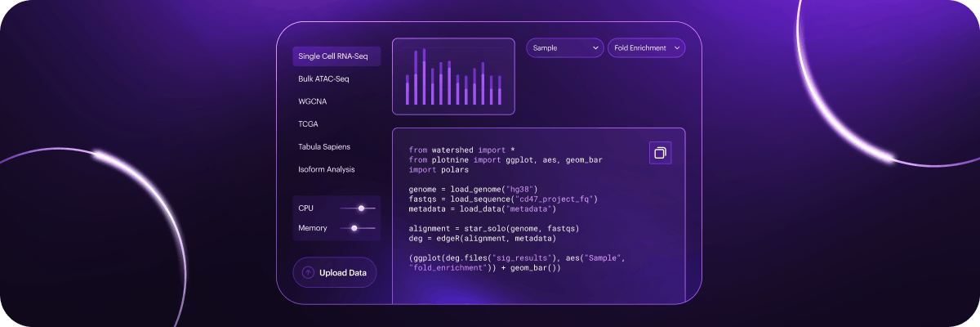
Task: Click the line "from watershed import *"
Action: (462, 150)
